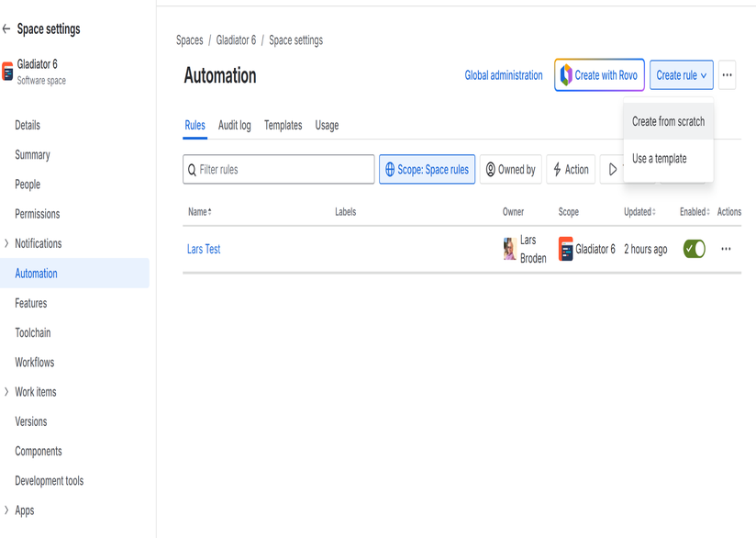The height and width of the screenshot is (538, 756).
Task: Expand the Apps section in sidebar
Action: (7, 510)
